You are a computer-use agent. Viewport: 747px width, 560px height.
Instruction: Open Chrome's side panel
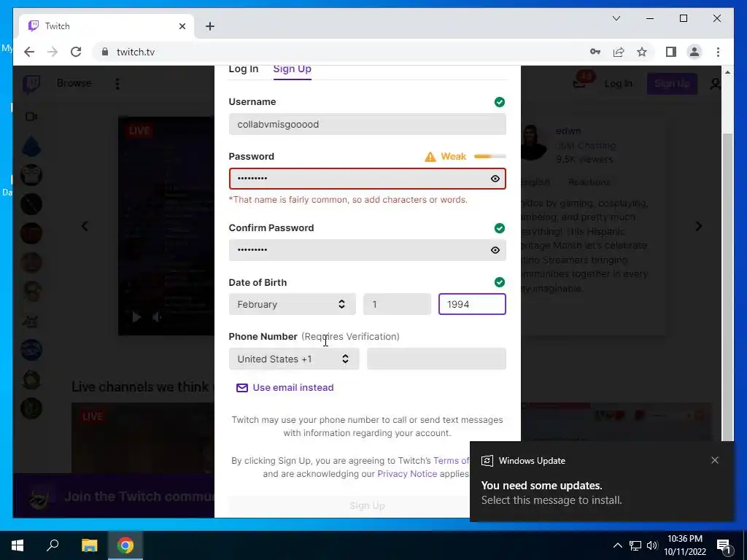tap(671, 52)
